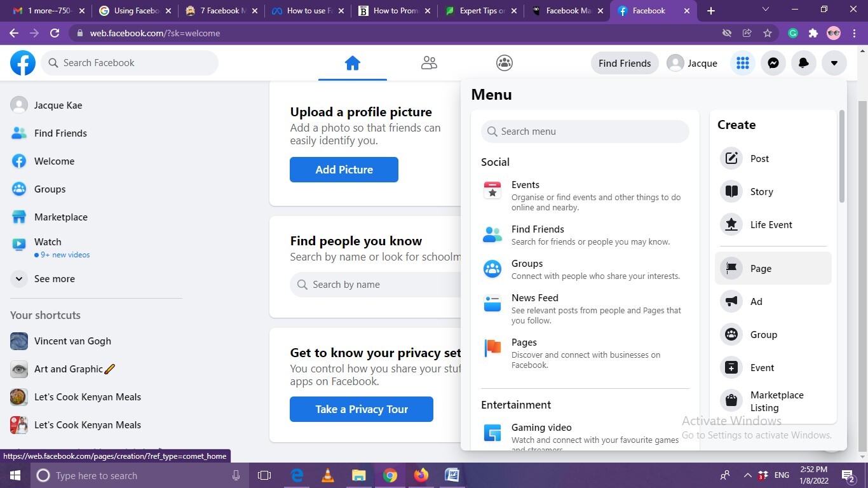Click the nine-dot Menu grid icon
868x488 pixels.
(742, 63)
